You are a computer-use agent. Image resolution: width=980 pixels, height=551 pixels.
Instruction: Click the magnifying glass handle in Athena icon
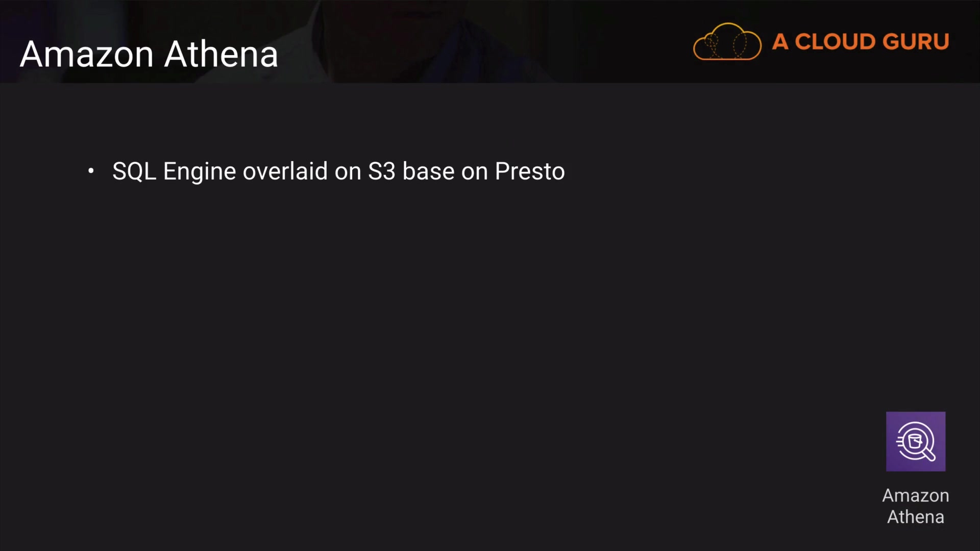pos(929,454)
